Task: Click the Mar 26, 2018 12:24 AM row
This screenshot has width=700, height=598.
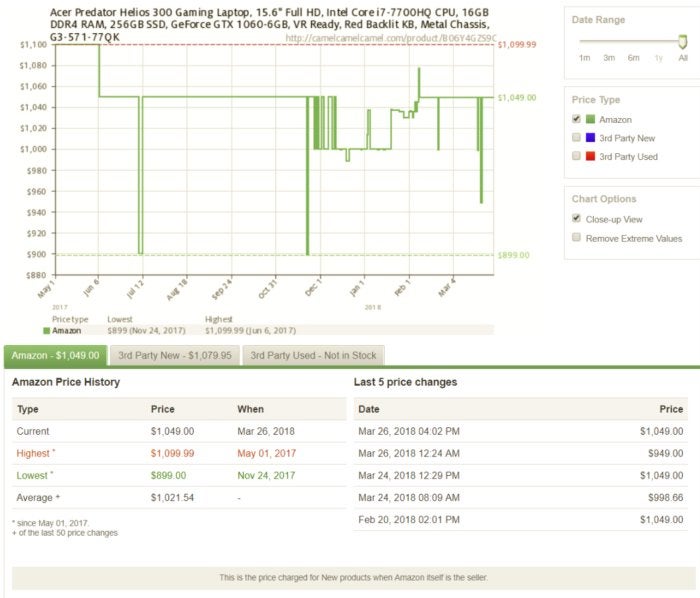Action: (521, 453)
